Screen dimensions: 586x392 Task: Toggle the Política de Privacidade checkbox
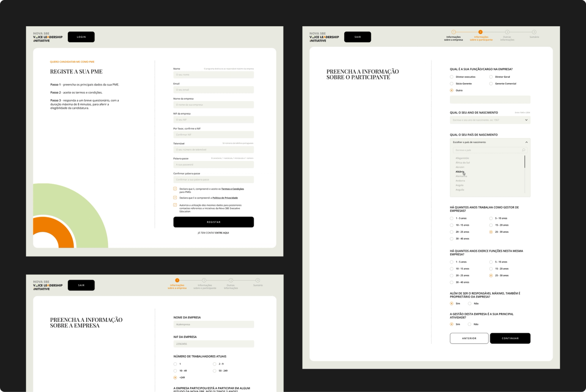click(175, 198)
